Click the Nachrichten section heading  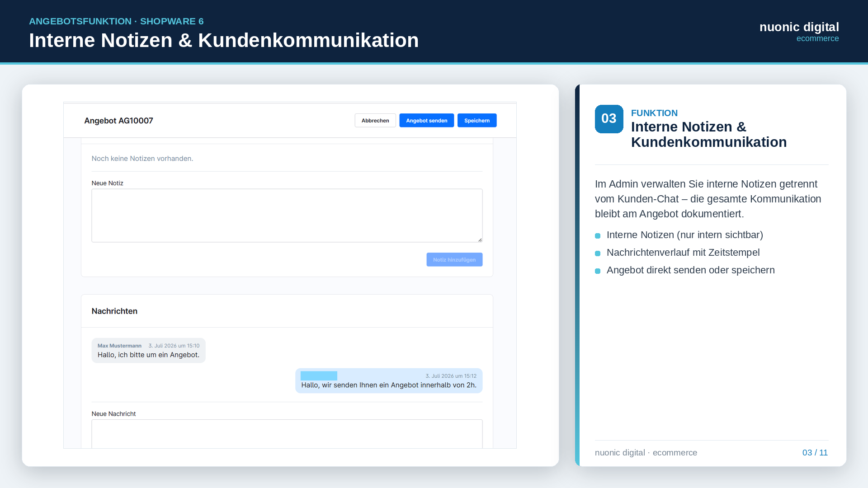pos(114,311)
